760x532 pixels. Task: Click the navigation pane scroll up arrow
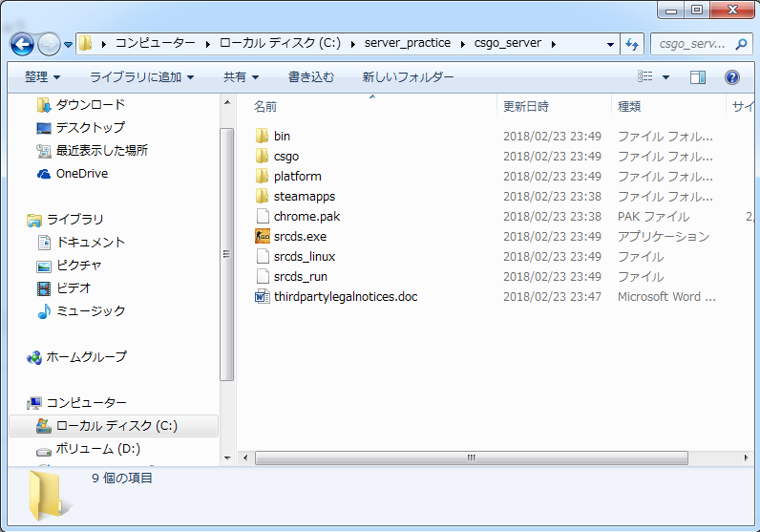pos(227,102)
